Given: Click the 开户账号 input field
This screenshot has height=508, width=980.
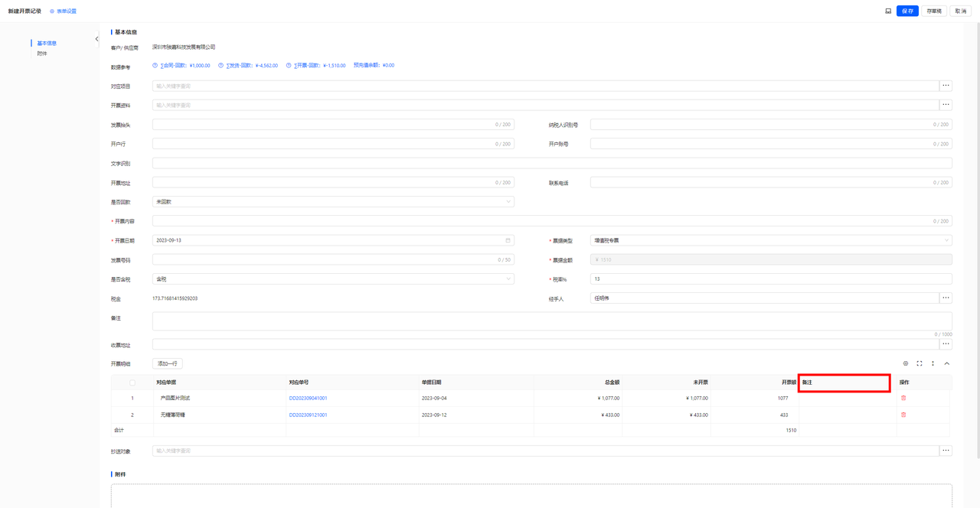Looking at the screenshot, I should (x=771, y=144).
